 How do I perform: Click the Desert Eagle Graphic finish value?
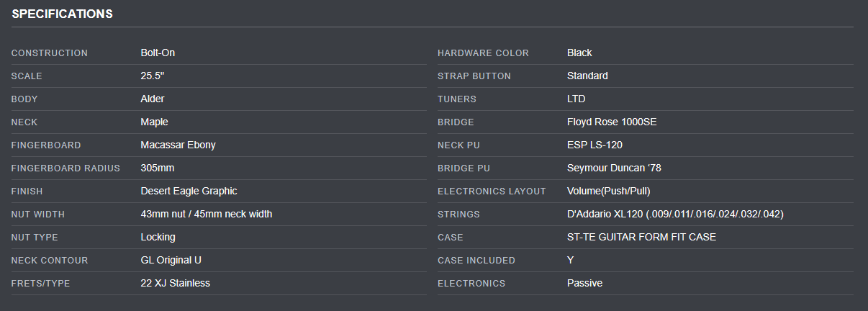[189, 191]
